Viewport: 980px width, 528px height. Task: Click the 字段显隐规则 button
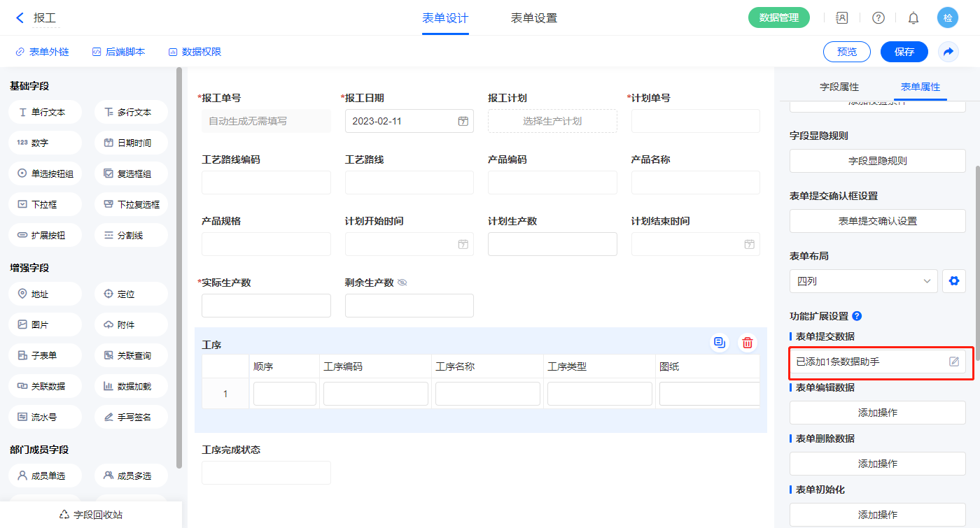pos(877,161)
